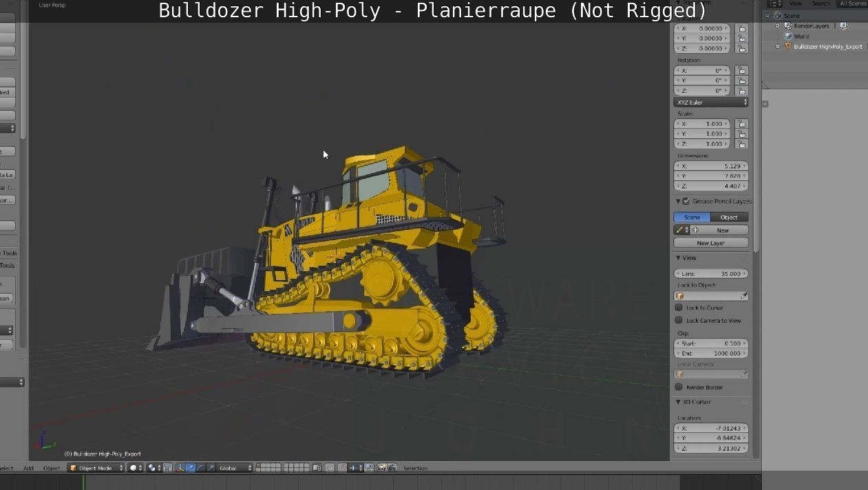The width and height of the screenshot is (868, 490).
Task: Toggle lock on Location Z
Action: [741, 49]
